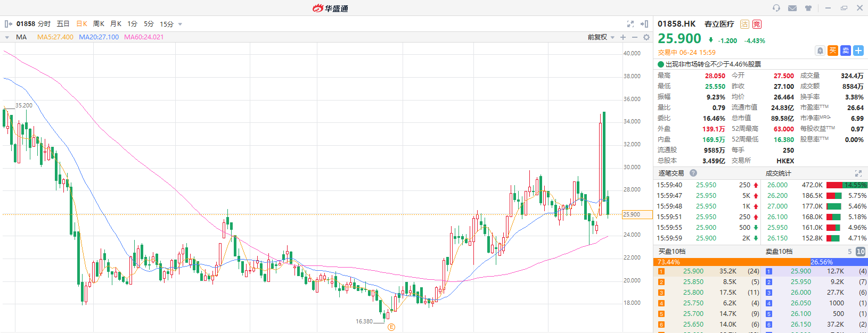
Task: Switch order book to 10 levels
Action: coord(860,252)
